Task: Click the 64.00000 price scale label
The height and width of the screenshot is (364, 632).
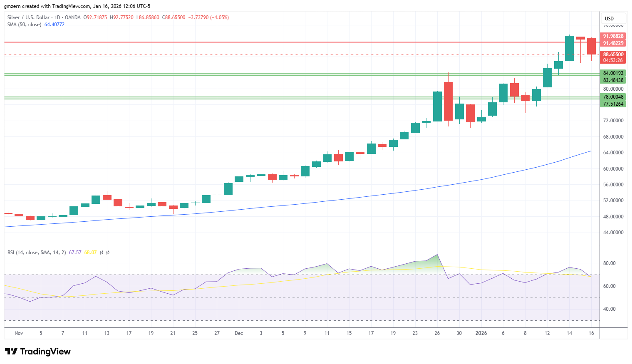Action: (x=613, y=153)
